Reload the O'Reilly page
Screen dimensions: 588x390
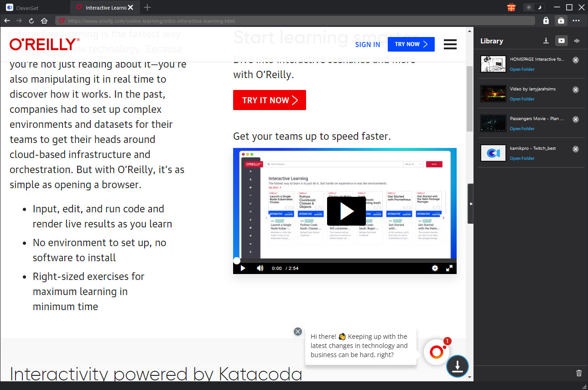(x=31, y=21)
